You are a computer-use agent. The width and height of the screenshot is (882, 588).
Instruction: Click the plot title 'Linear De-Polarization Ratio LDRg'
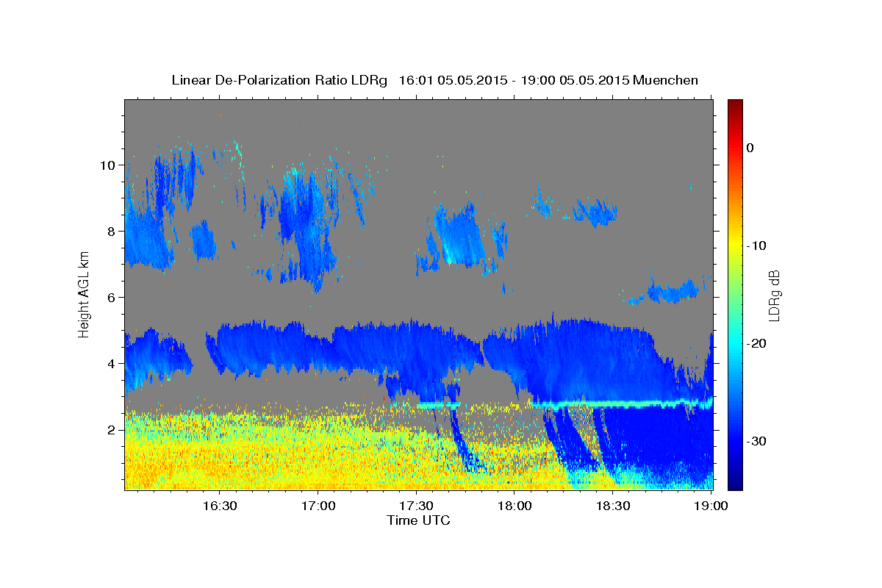pyautogui.click(x=279, y=80)
